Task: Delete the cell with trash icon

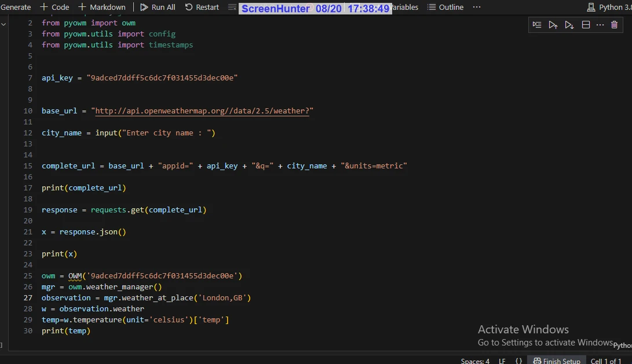Action: tap(615, 25)
